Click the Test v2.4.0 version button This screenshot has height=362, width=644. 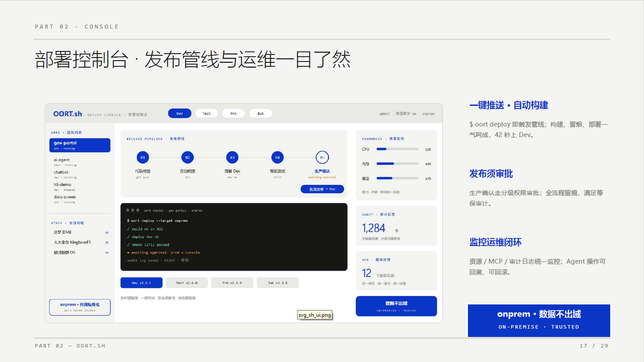pos(187,283)
